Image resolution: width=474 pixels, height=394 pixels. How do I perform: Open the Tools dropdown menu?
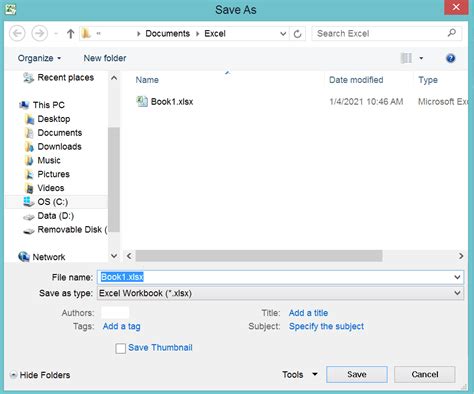[x=300, y=375]
